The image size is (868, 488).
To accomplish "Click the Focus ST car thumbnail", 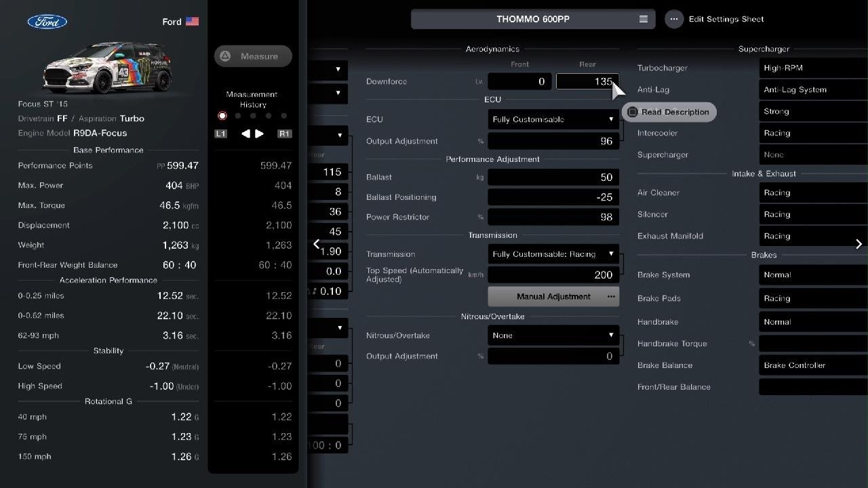I will (x=106, y=68).
